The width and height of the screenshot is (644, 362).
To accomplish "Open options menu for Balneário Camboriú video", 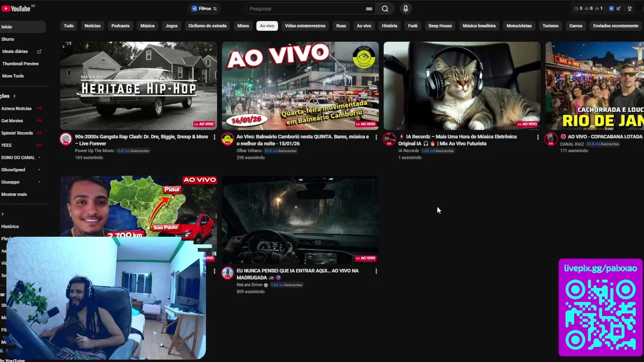I will pyautogui.click(x=376, y=137).
